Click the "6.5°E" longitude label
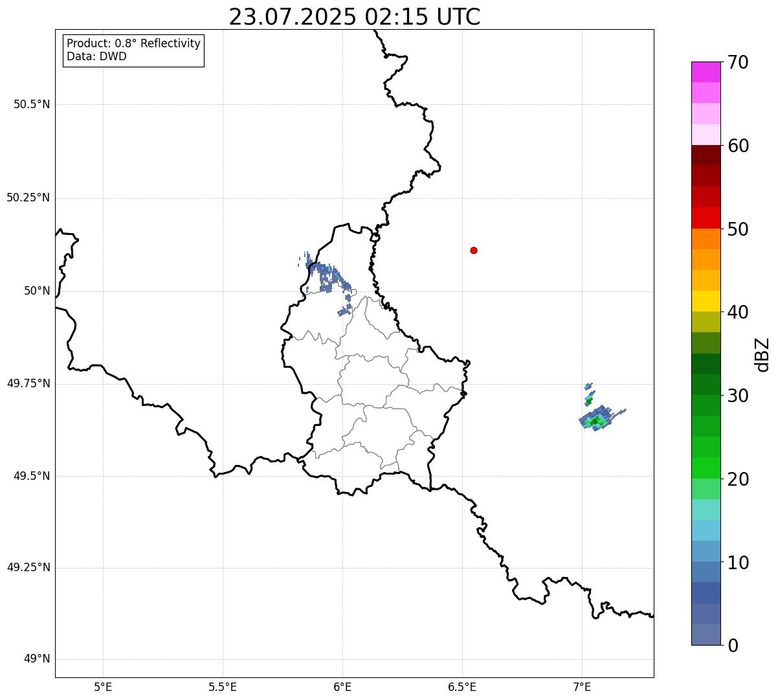The width and height of the screenshot is (778, 700). point(462,686)
